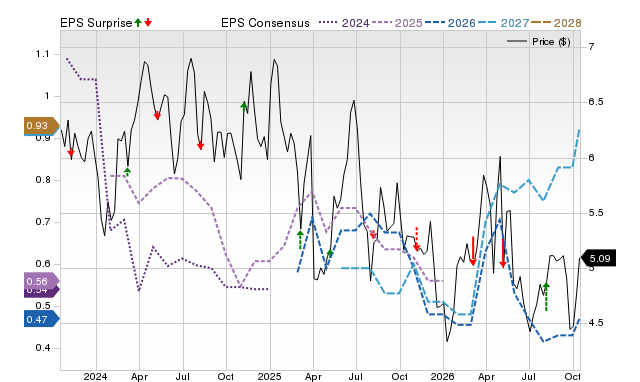Click the 0.8 left axis label
Screen dimensions: 640x382
pyautogui.click(x=42, y=180)
